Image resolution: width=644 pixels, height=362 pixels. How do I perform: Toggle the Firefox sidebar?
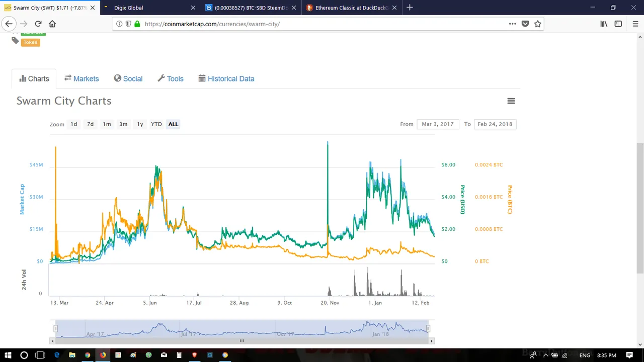[618, 24]
